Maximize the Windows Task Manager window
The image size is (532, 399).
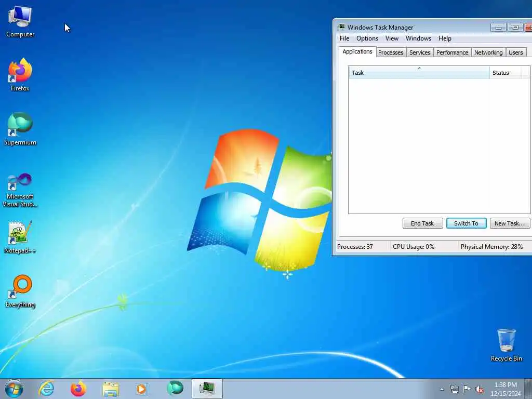click(515, 28)
